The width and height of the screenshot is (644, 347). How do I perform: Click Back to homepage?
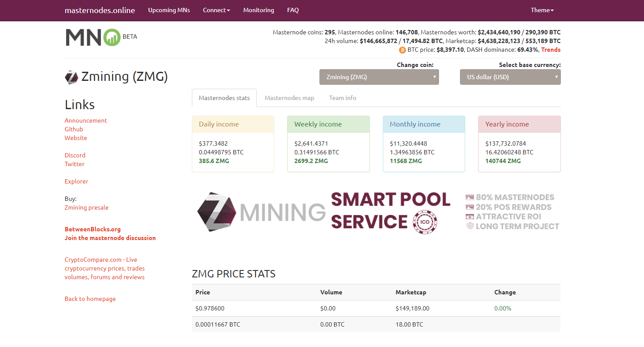tap(90, 299)
